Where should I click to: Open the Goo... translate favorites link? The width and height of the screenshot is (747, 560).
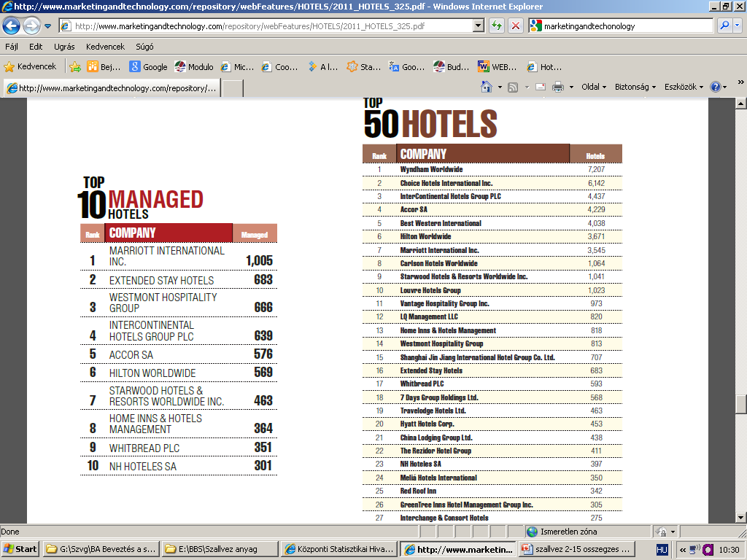[x=407, y=66]
